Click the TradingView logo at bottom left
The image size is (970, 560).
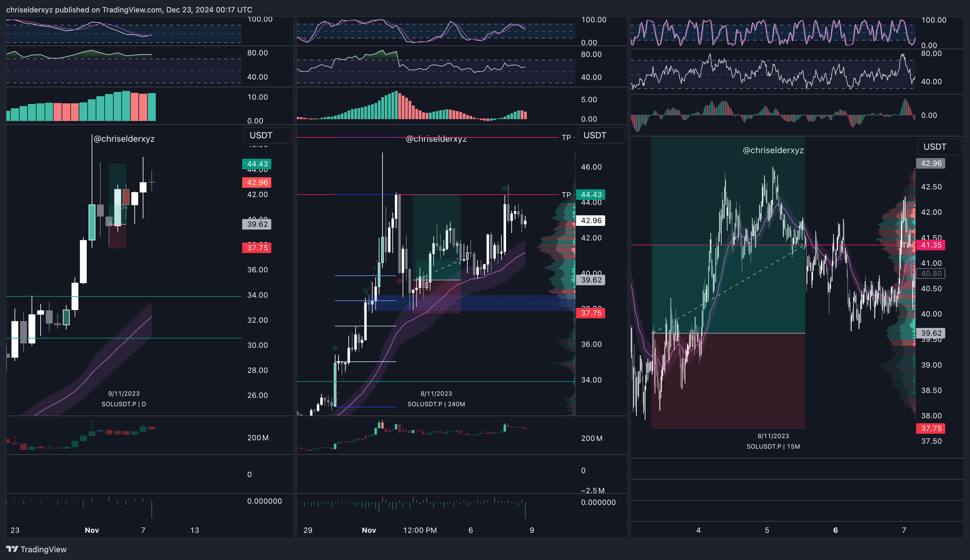[x=36, y=549]
